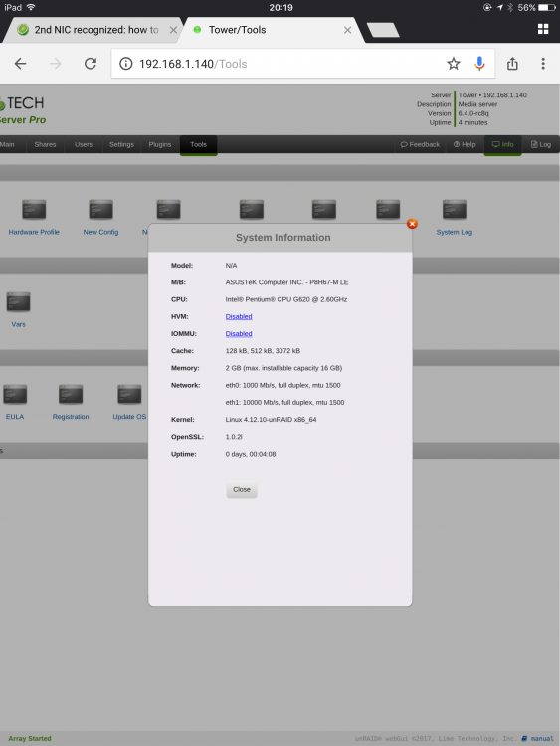Click kernel value 'Linux 4.12.10-unRAID x86_64'
This screenshot has height=746, width=560.
tap(272, 420)
